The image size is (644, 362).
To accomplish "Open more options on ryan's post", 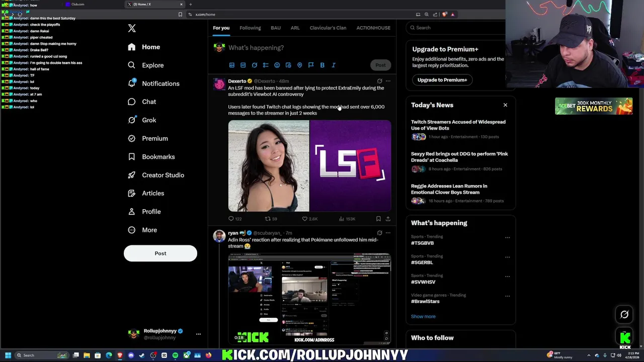I will coord(388,233).
